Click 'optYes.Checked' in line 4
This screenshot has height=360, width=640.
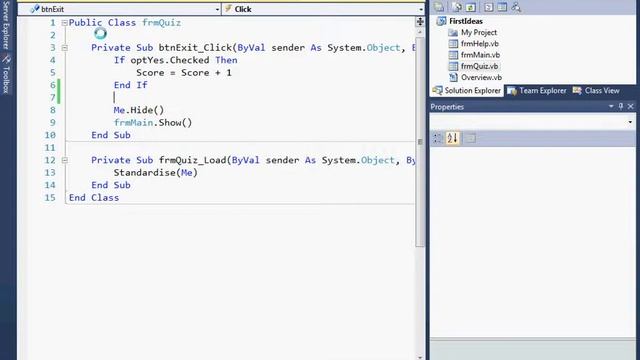170,60
